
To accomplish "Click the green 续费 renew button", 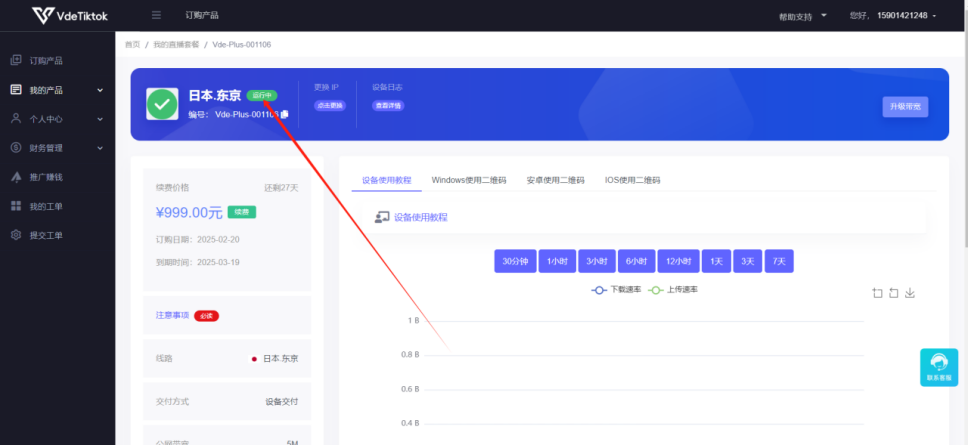I will point(241,212).
